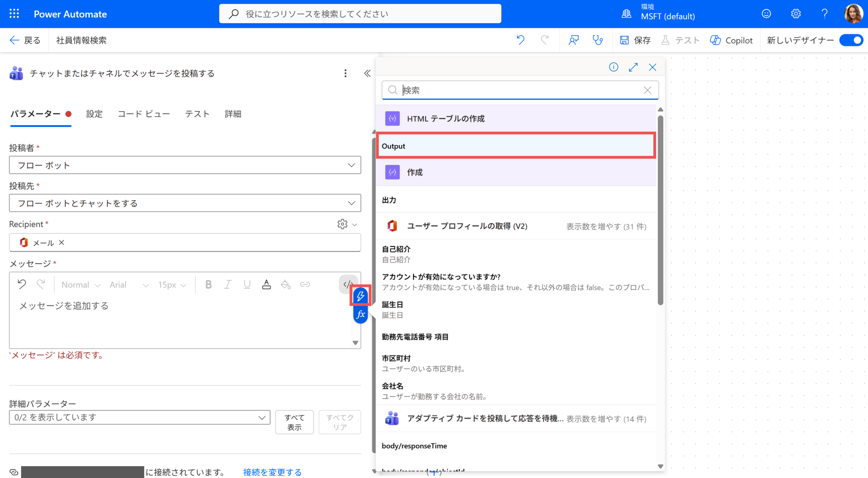Expand the dynamic content panel to full size
Viewport: 868px width, 478px height.
633,67
